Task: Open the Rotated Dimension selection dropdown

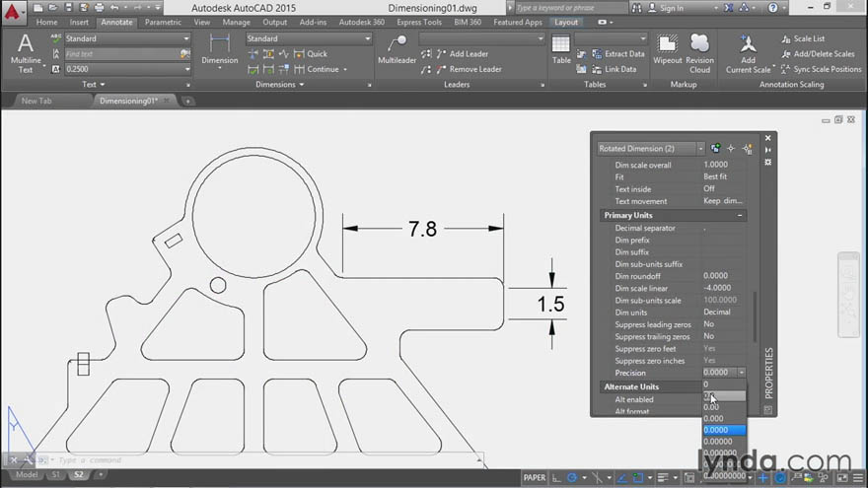Action: pyautogui.click(x=700, y=148)
